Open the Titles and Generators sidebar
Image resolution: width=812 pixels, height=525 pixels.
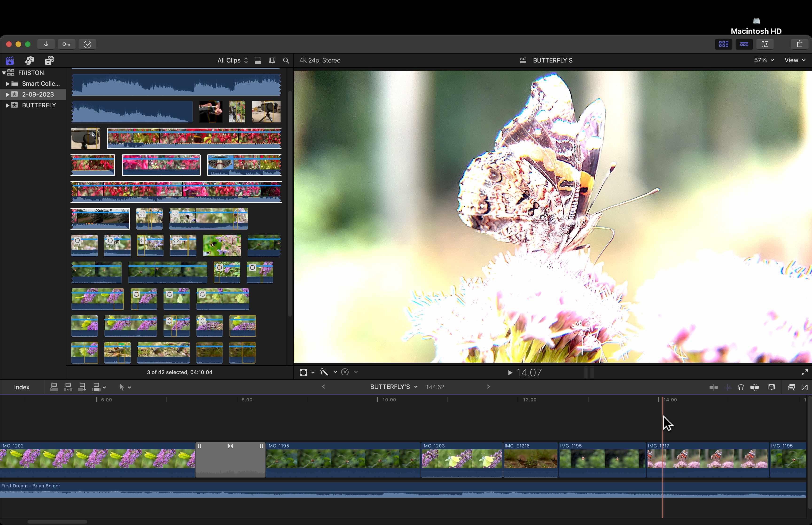(49, 60)
